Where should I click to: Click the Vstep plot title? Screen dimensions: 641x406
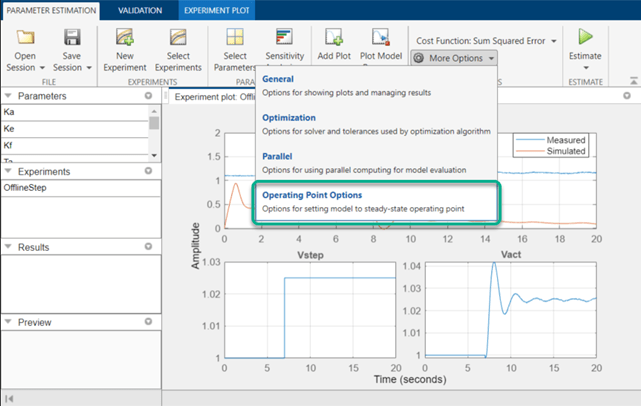pyautogui.click(x=310, y=255)
